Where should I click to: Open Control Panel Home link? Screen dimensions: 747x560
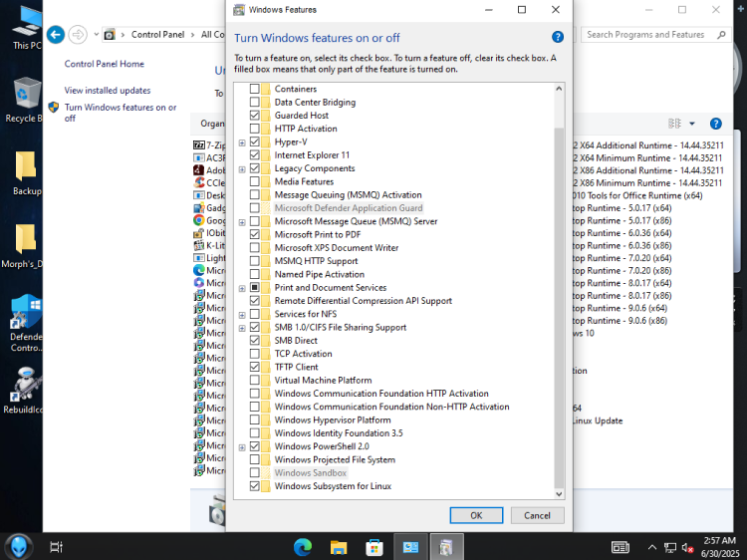pyautogui.click(x=105, y=64)
